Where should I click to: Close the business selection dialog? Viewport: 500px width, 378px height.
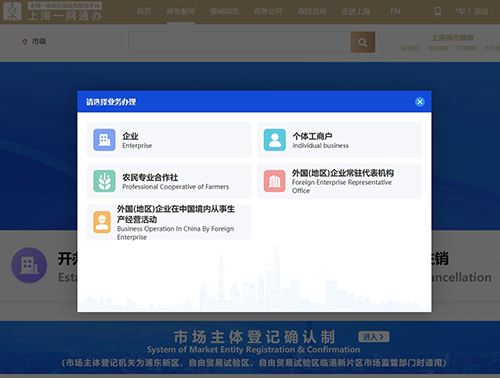420,102
